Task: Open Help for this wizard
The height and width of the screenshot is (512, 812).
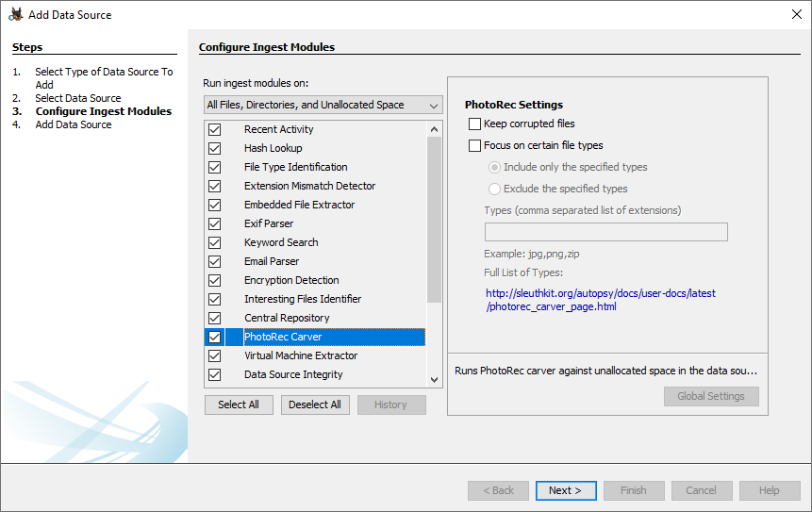Action: 769,490
